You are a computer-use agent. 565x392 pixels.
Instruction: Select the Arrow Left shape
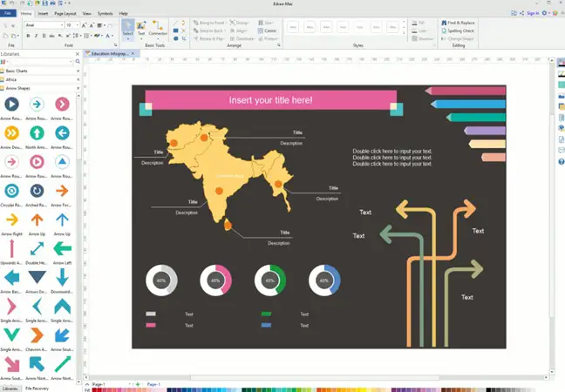(x=62, y=249)
